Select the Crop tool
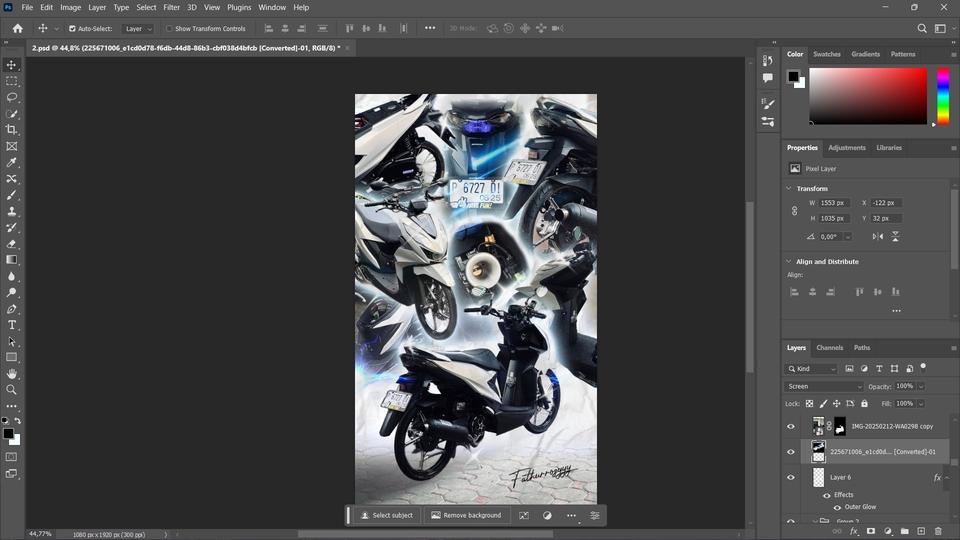This screenshot has width=960, height=540. tap(12, 130)
